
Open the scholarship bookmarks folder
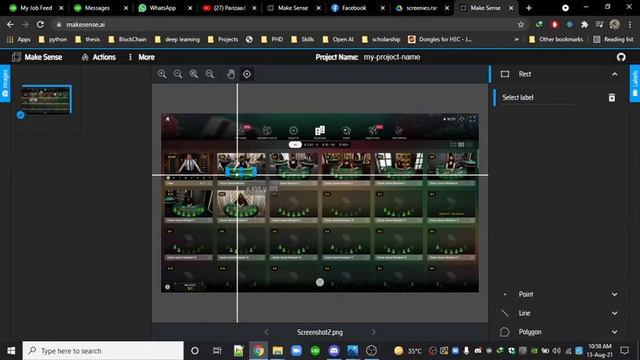(381, 39)
